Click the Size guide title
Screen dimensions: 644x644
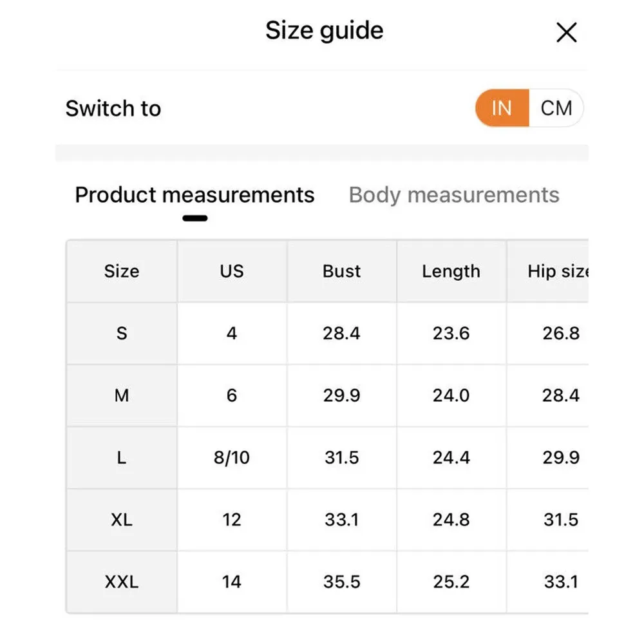[x=324, y=31]
